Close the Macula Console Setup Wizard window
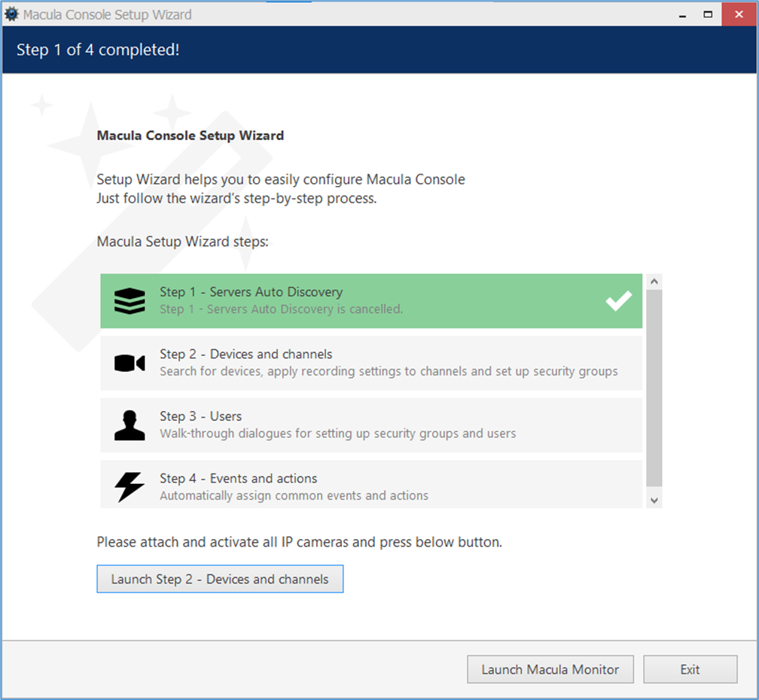 click(739, 14)
